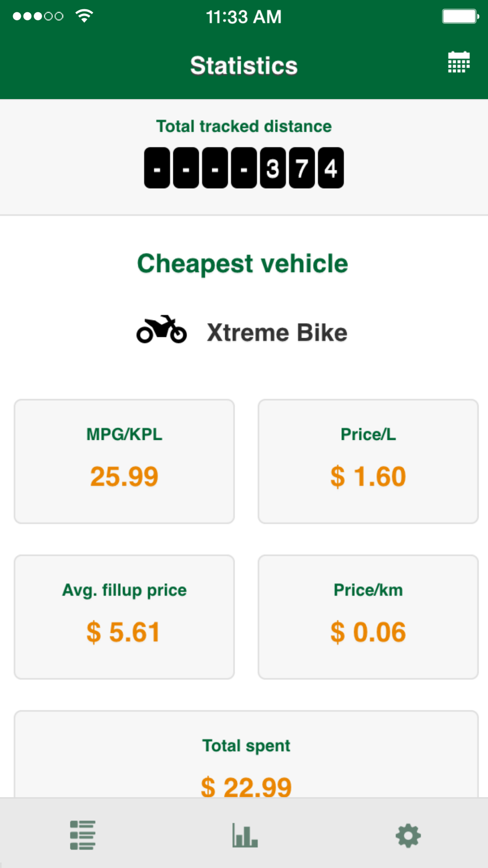488x868 pixels.
Task: Open the calendar date filter icon
Action: (459, 62)
